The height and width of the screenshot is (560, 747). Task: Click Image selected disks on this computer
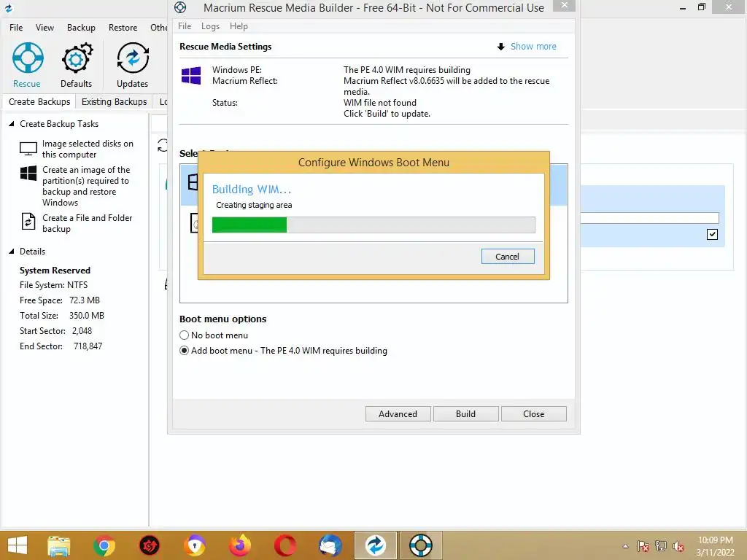pos(88,149)
